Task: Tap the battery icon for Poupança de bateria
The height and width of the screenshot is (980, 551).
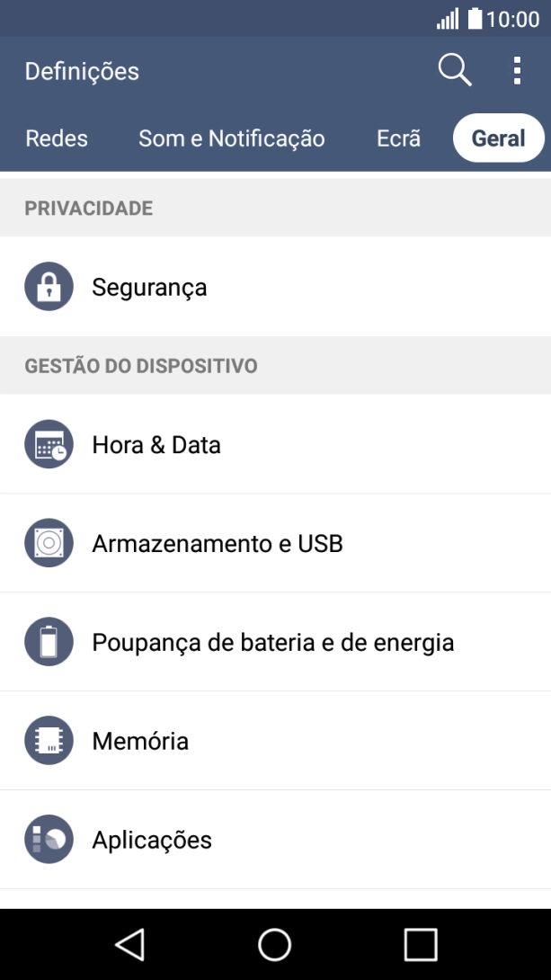Action: pos(49,642)
